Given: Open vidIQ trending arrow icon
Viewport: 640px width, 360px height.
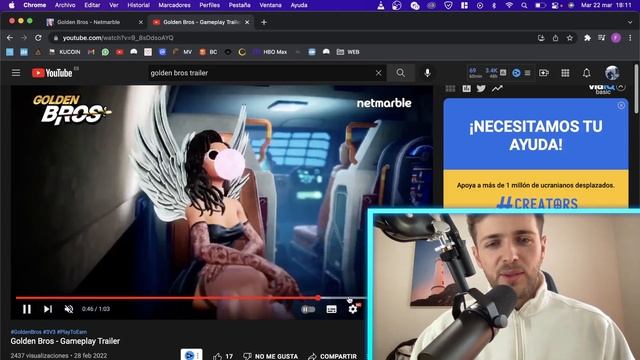Looking at the screenshot, I should pos(497,88).
